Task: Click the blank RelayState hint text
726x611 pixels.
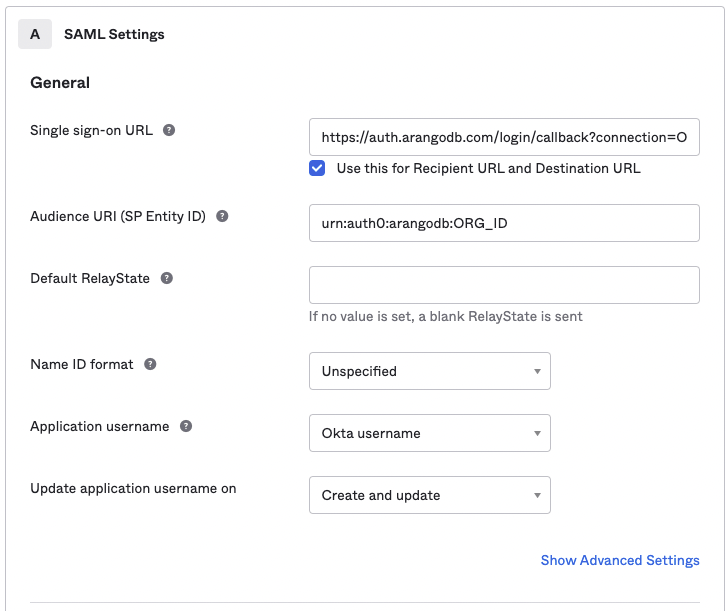Action: coord(445,317)
